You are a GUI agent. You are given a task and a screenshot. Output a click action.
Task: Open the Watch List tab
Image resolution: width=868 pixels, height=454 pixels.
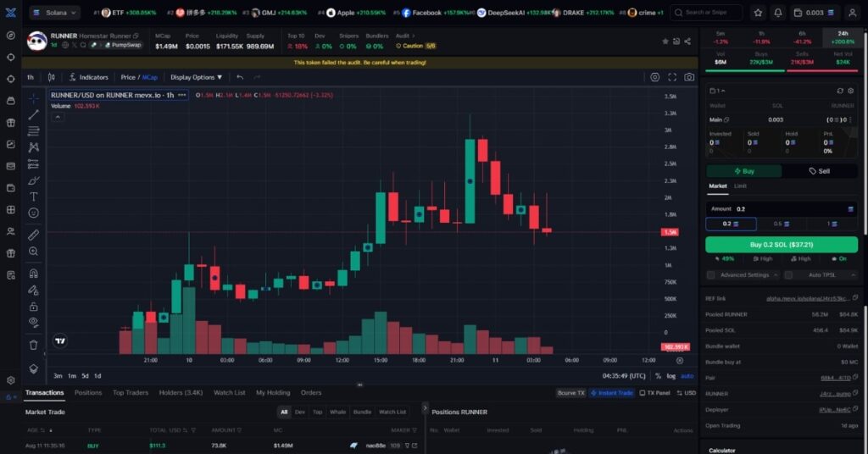click(229, 393)
